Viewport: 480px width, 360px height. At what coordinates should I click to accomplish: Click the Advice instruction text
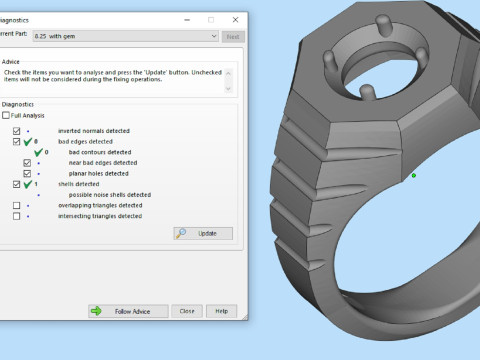pyautogui.click(x=113, y=76)
